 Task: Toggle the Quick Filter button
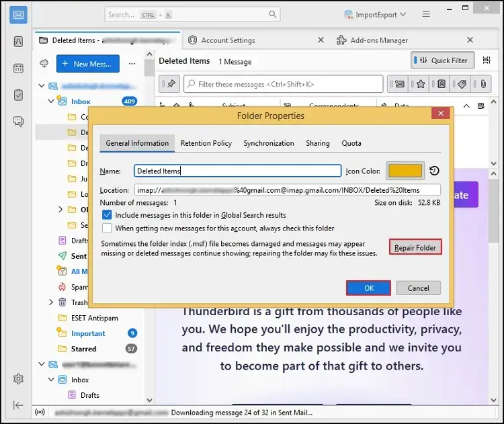[x=442, y=60]
